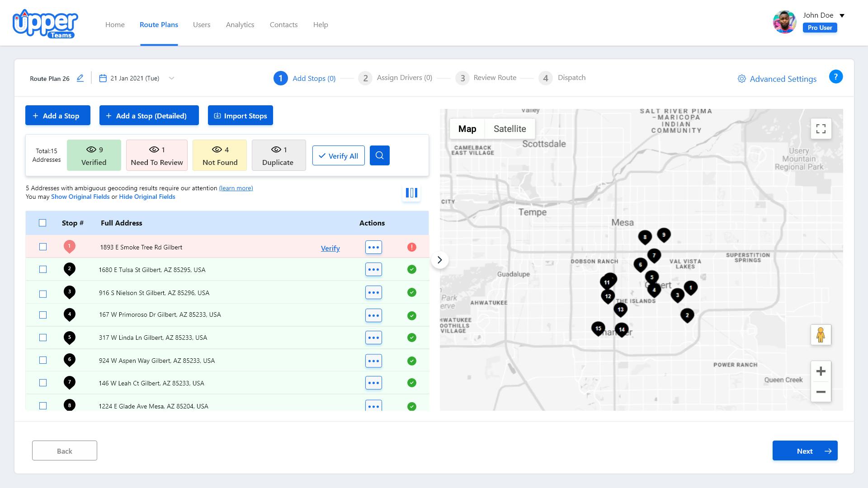Click the red warning icon for stop 1
The width and height of the screenshot is (868, 488).
411,247
